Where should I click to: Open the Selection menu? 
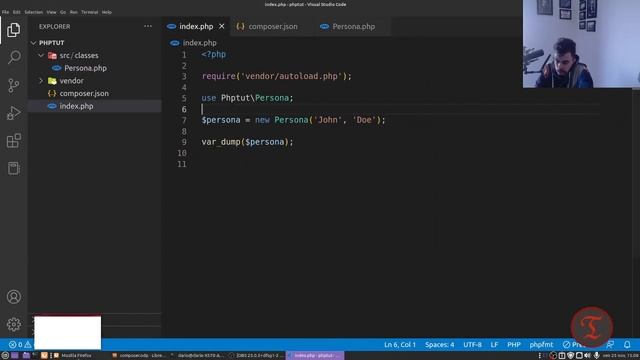[x=33, y=12]
